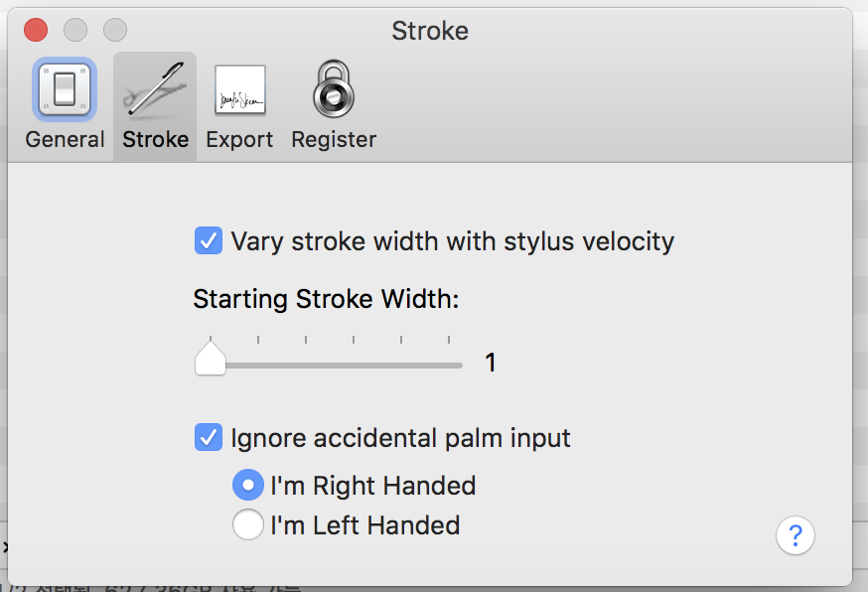Select the I'm Right Handed radio button

(247, 486)
